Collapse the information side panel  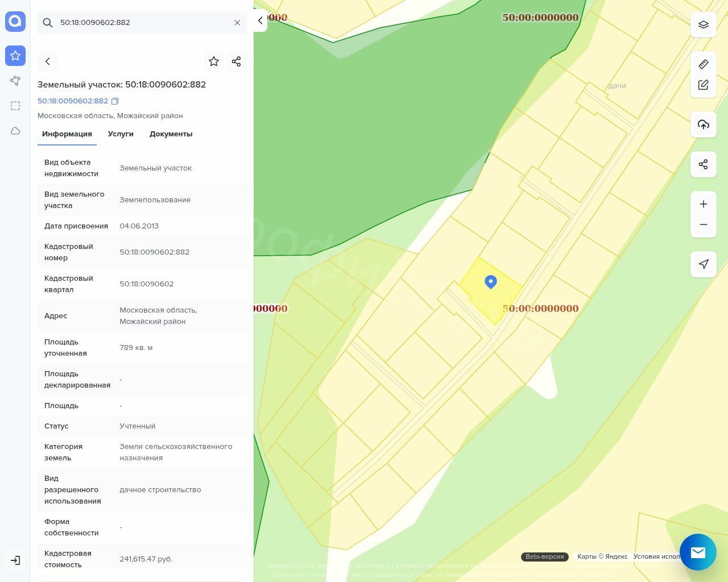260,20
